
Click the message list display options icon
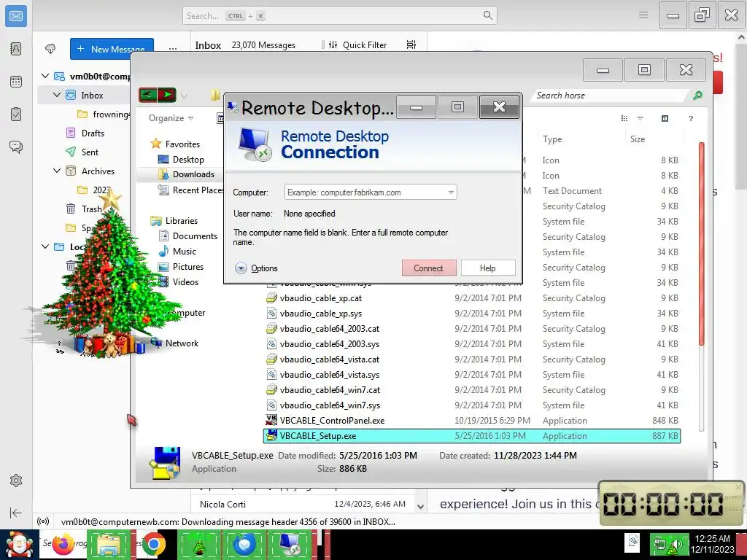point(411,44)
